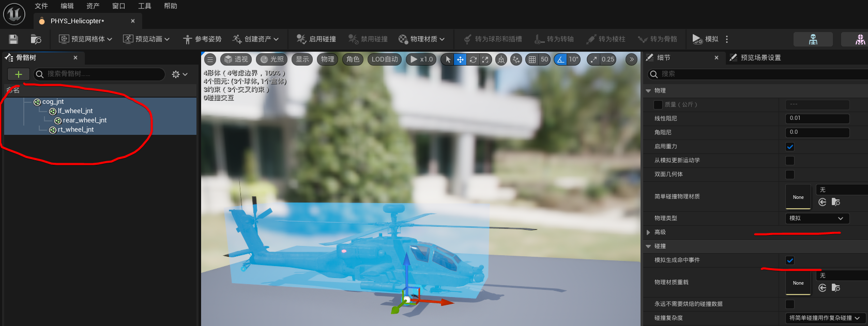Click the browse to asset icon

pyautogui.click(x=36, y=39)
